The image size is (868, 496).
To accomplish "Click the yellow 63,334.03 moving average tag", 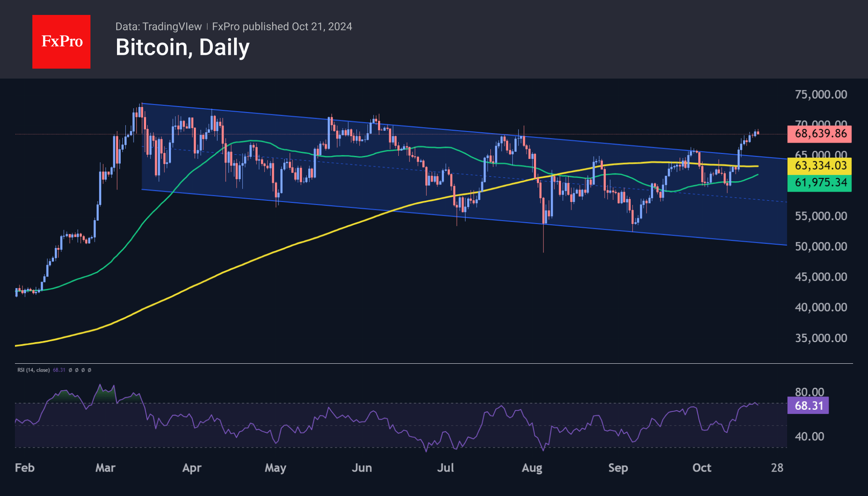I will [x=819, y=166].
